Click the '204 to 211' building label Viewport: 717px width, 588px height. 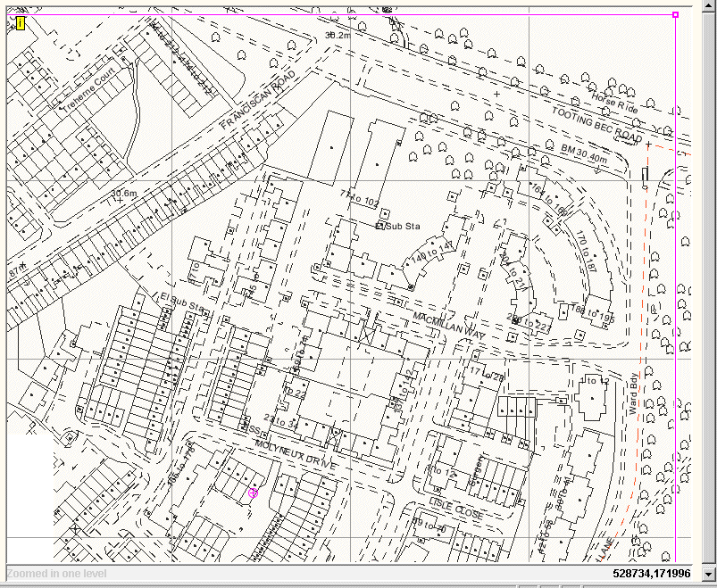(x=514, y=271)
